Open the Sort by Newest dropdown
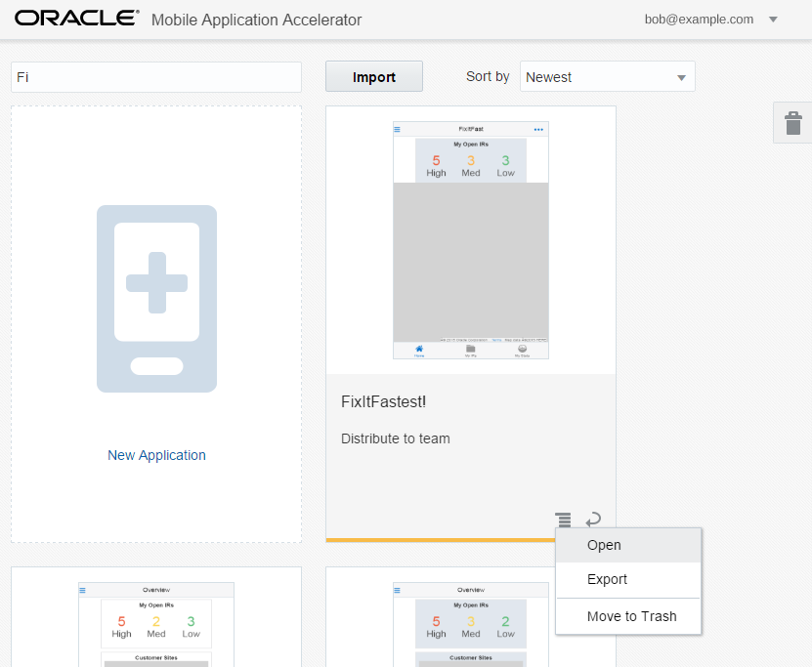This screenshot has height=667, width=812. (608, 76)
